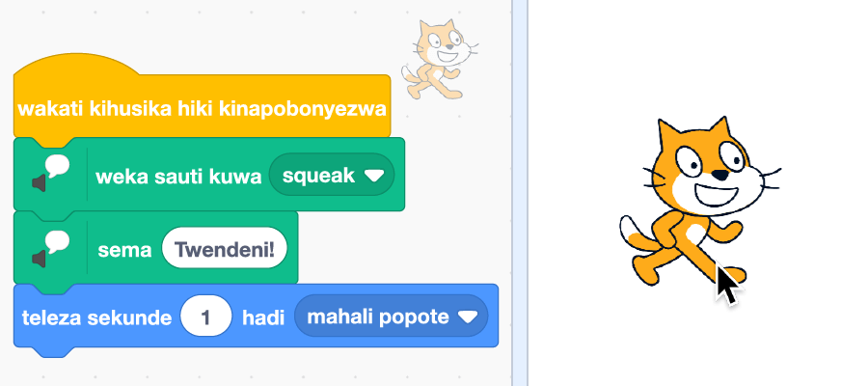The image size is (868, 386).
Task: Run script via wakati kihusika hiki kinapobonyezwa block
Action: tap(202, 108)
